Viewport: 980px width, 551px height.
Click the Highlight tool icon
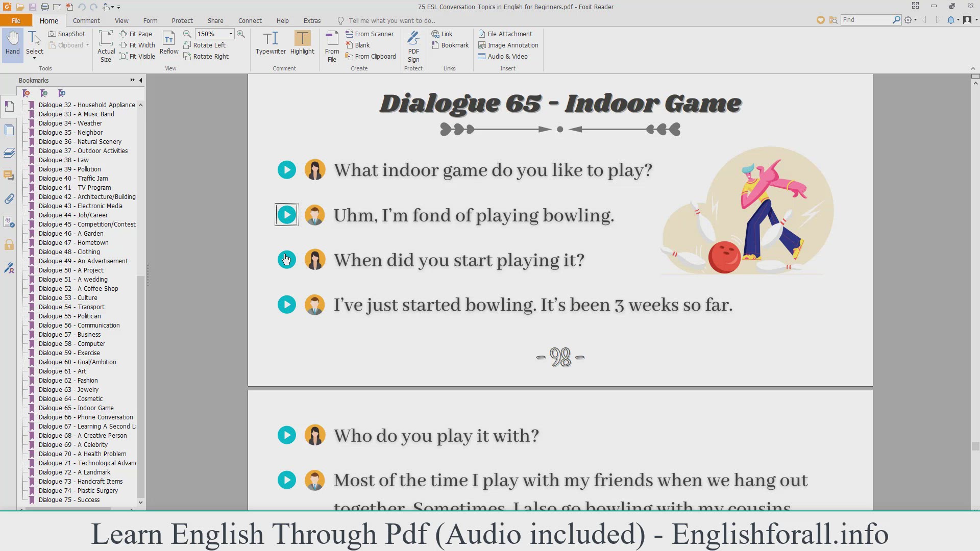click(x=302, y=38)
